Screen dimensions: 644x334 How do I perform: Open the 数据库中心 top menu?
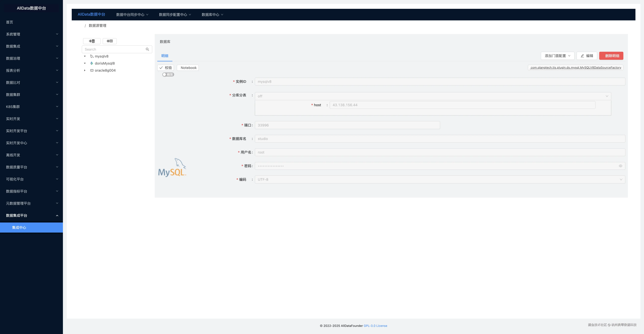(x=212, y=14)
